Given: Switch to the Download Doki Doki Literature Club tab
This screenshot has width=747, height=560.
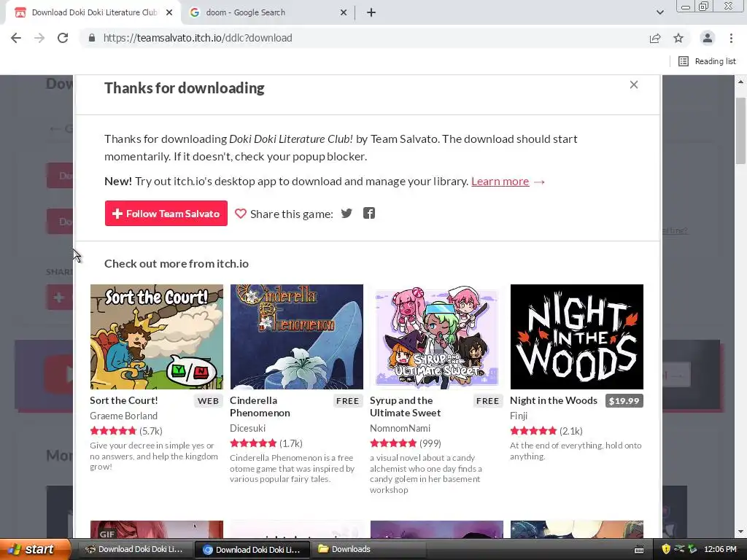Looking at the screenshot, I should click(93, 12).
